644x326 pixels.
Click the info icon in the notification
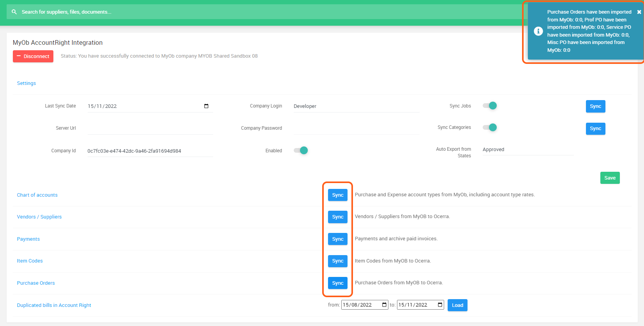click(x=538, y=31)
